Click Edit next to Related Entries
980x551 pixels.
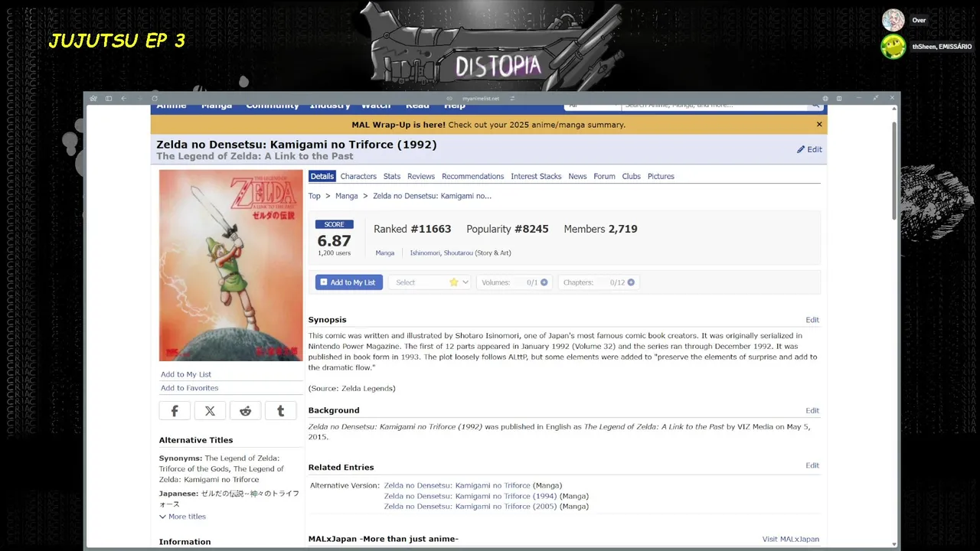(x=812, y=465)
